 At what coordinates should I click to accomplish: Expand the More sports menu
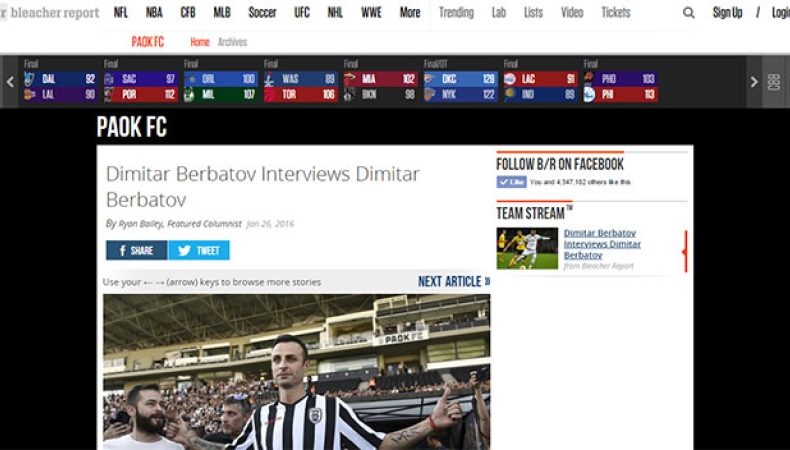coord(410,13)
